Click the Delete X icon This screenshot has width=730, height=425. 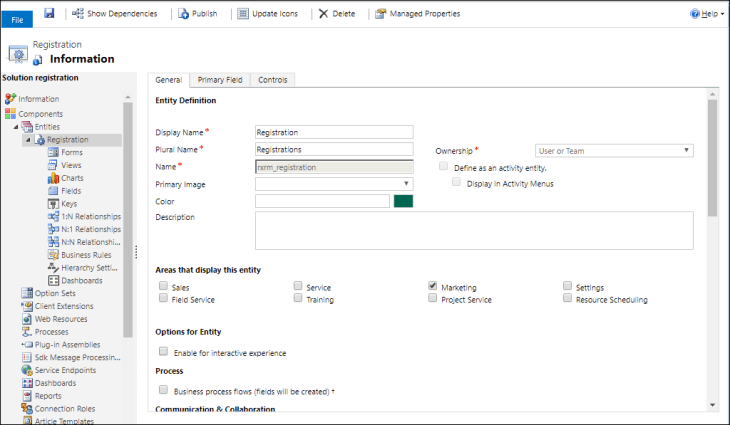[322, 14]
